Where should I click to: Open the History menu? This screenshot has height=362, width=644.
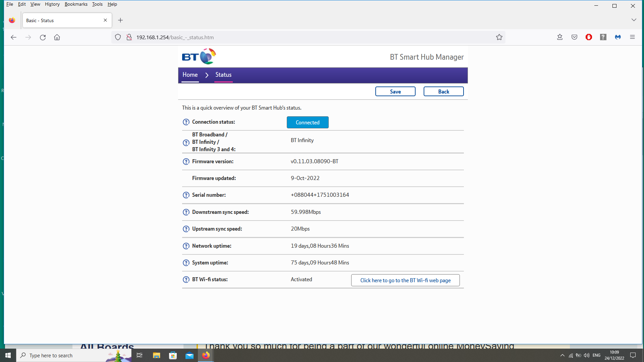coord(52,4)
